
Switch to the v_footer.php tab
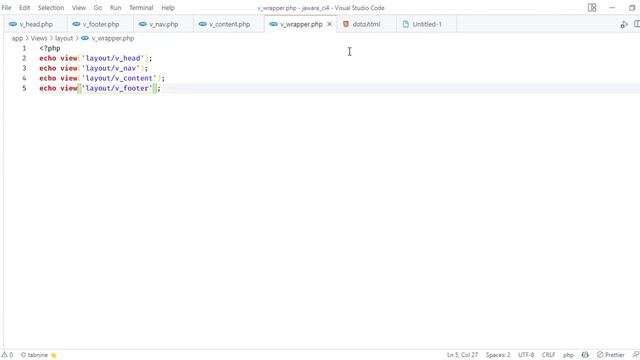click(x=100, y=24)
